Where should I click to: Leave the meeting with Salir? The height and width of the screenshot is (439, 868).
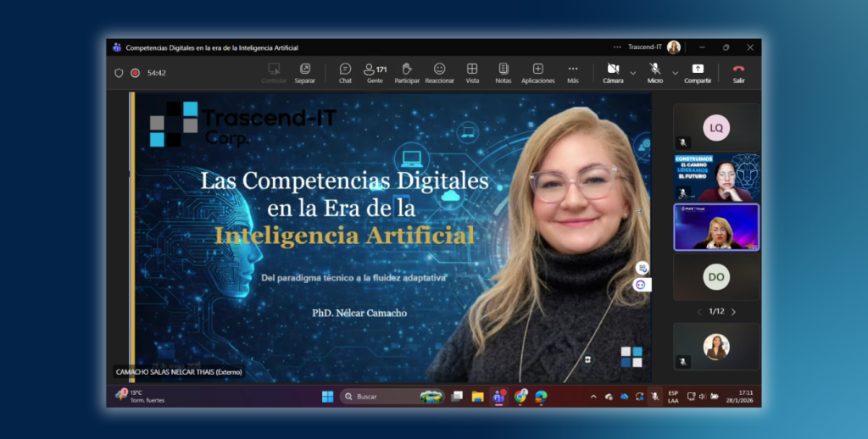tap(738, 73)
